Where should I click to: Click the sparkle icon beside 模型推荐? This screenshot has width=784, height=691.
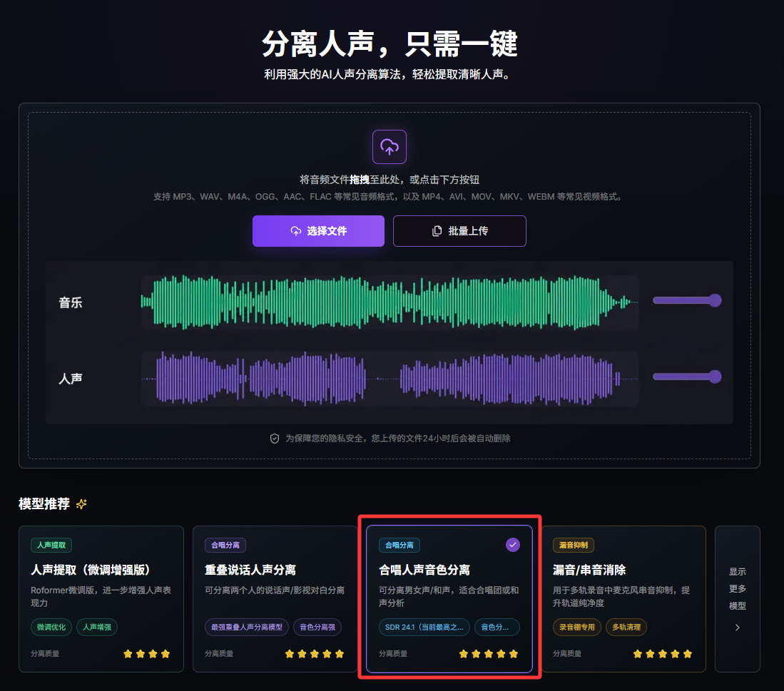click(81, 504)
